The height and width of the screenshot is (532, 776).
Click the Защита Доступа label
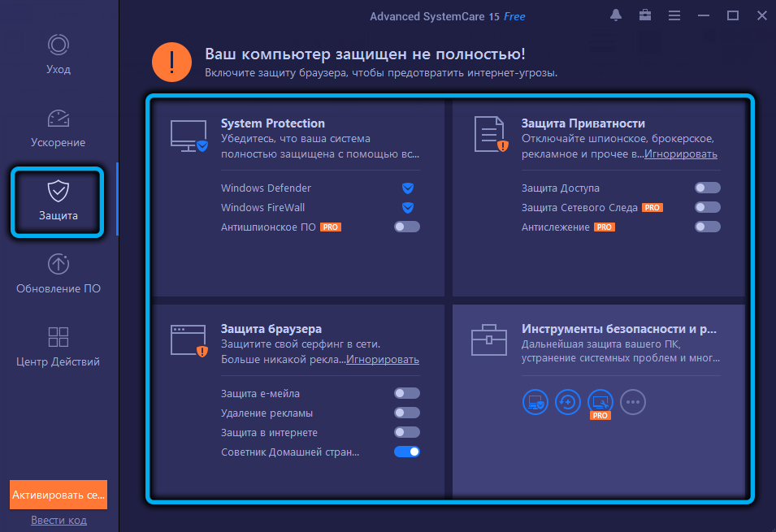[x=560, y=188]
